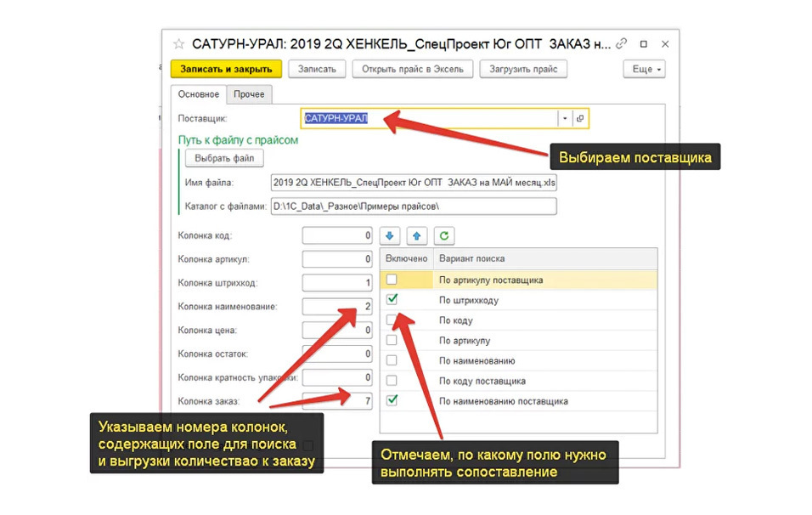Screen dimensions: 812x515
Task: Select the По артикулу row text
Action: (x=465, y=341)
